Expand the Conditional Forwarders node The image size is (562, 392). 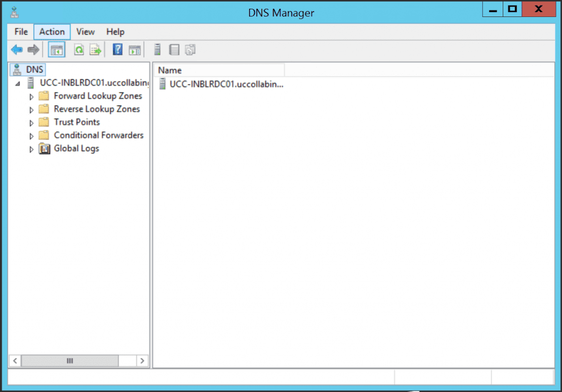click(x=31, y=135)
